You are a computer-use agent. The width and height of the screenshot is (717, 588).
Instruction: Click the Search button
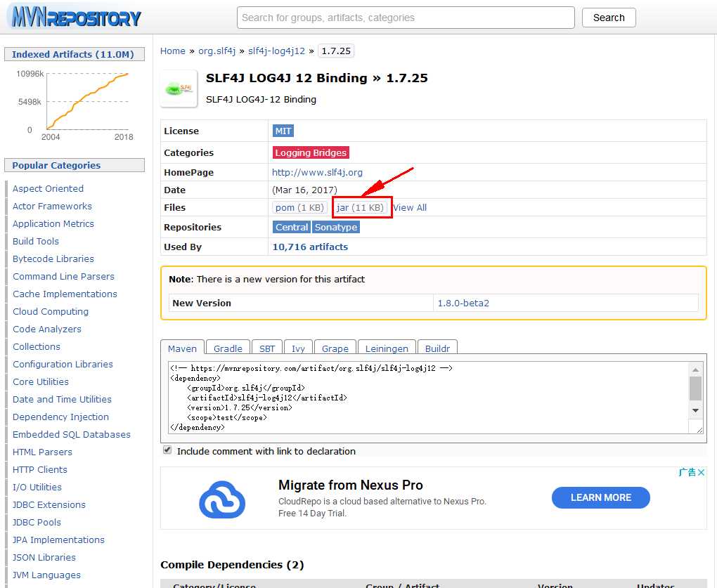(x=609, y=18)
